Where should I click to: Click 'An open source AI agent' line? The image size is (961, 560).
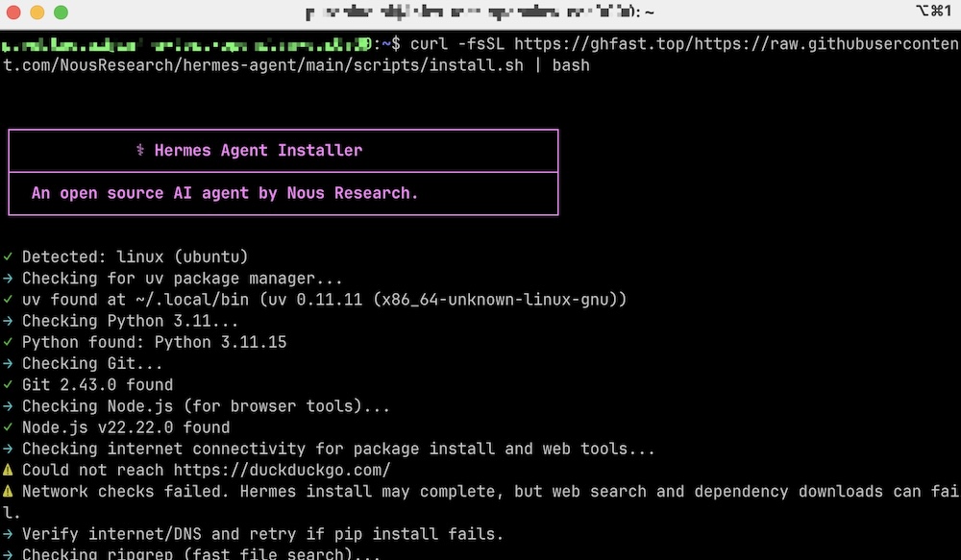tap(224, 194)
